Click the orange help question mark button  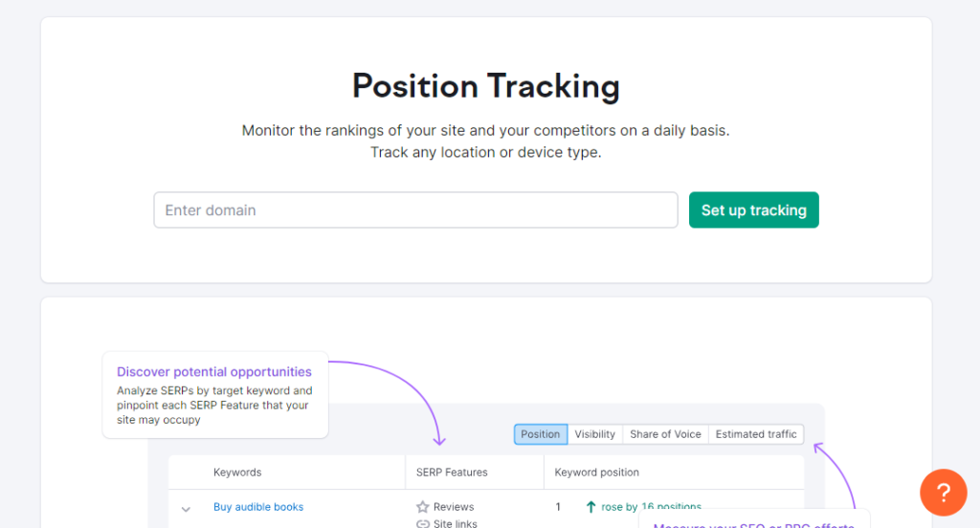[x=943, y=493]
